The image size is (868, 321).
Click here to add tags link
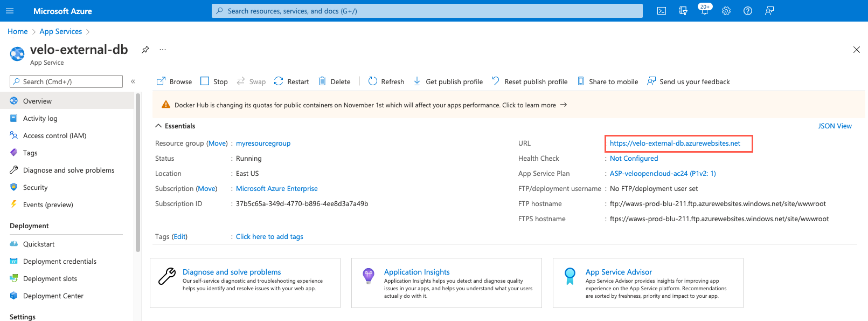269,236
